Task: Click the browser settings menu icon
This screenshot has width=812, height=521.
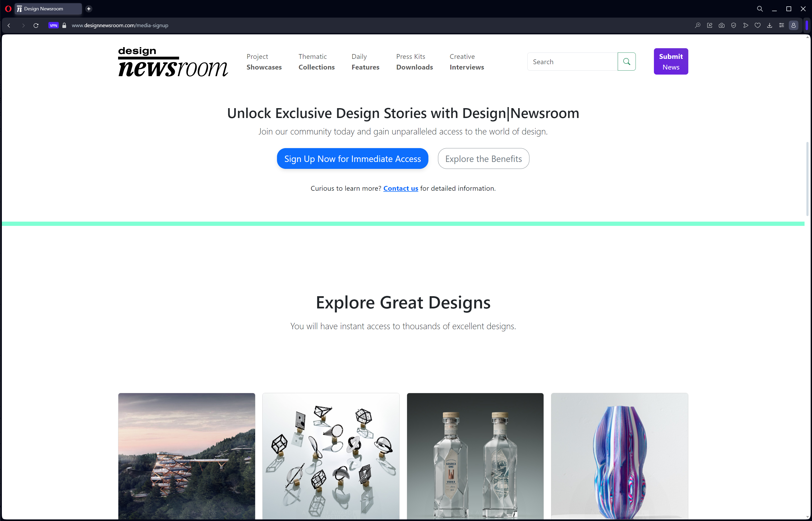Action: pyautogui.click(x=782, y=25)
